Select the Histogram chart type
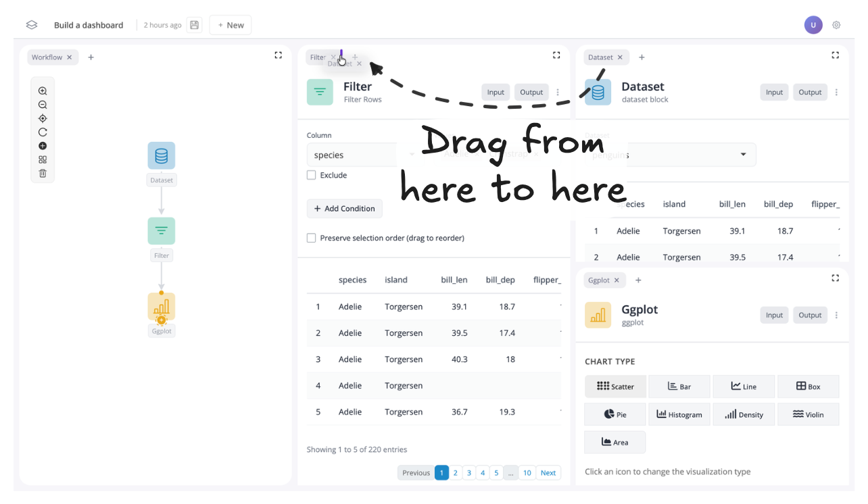The image size is (868, 504). pyautogui.click(x=679, y=414)
